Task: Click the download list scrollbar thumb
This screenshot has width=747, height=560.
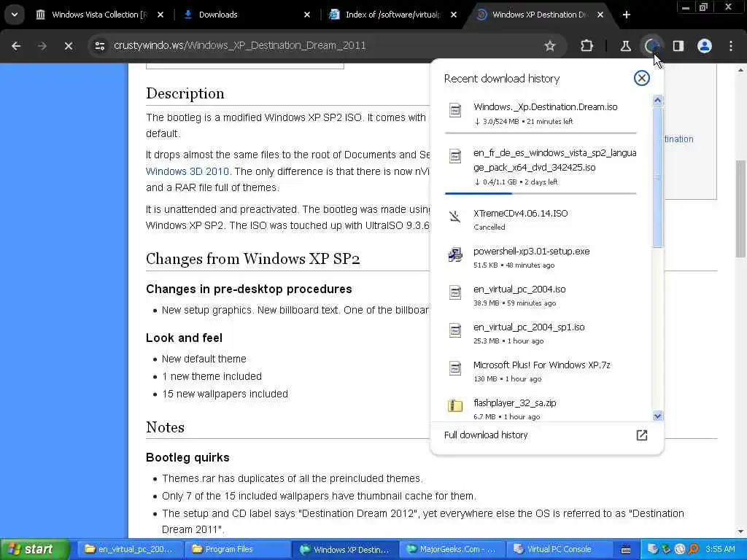Action: [657, 176]
